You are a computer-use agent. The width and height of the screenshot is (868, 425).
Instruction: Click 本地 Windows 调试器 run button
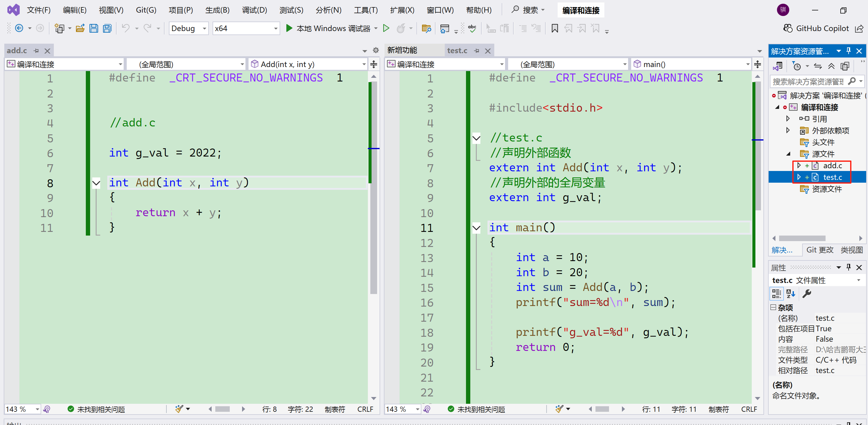[x=328, y=29]
